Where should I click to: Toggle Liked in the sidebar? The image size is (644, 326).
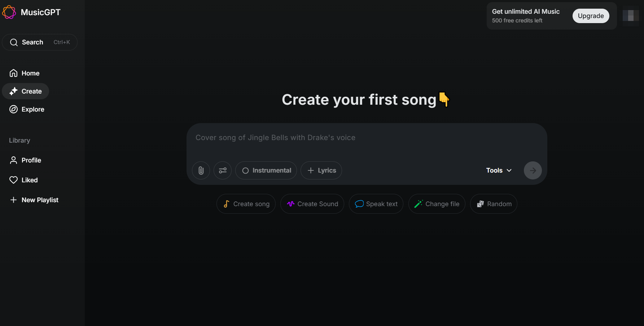coord(29,180)
